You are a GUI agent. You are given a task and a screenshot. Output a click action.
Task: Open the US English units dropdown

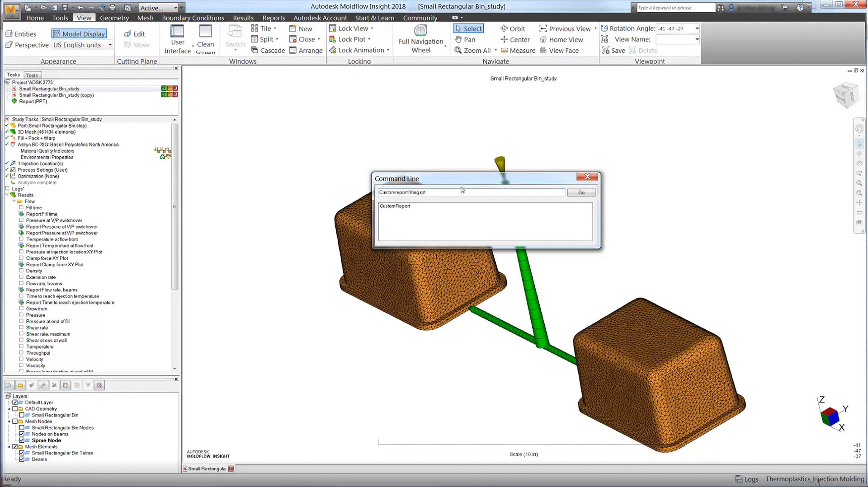tap(110, 45)
